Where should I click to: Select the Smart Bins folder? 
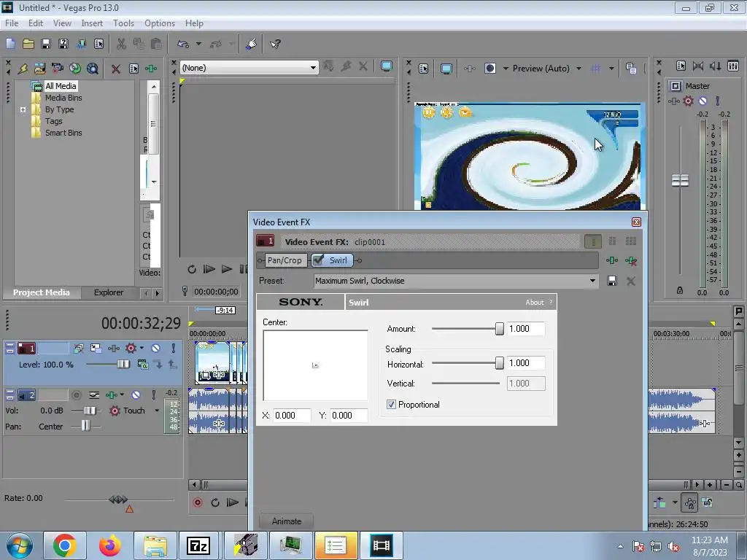point(63,133)
